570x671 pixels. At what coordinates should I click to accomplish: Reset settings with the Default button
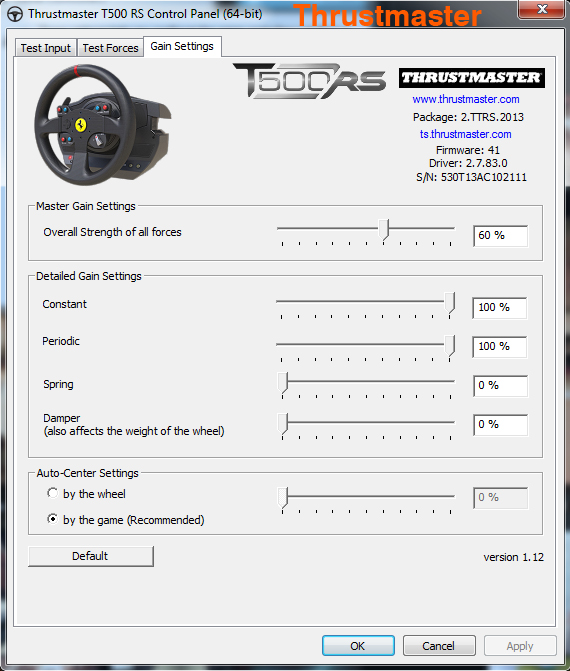tap(90, 556)
